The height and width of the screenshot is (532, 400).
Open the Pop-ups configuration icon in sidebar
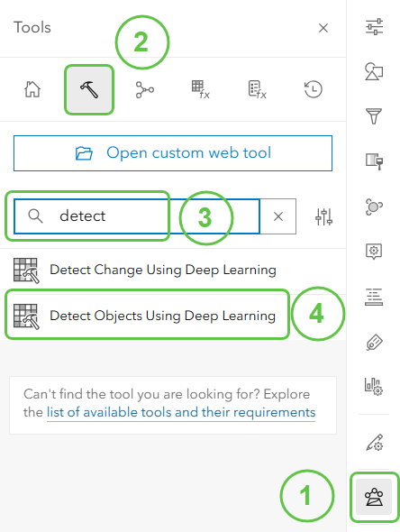pos(374,252)
